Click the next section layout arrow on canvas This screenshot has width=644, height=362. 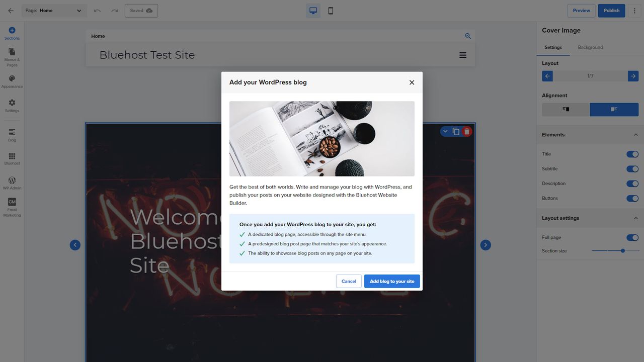pyautogui.click(x=486, y=245)
